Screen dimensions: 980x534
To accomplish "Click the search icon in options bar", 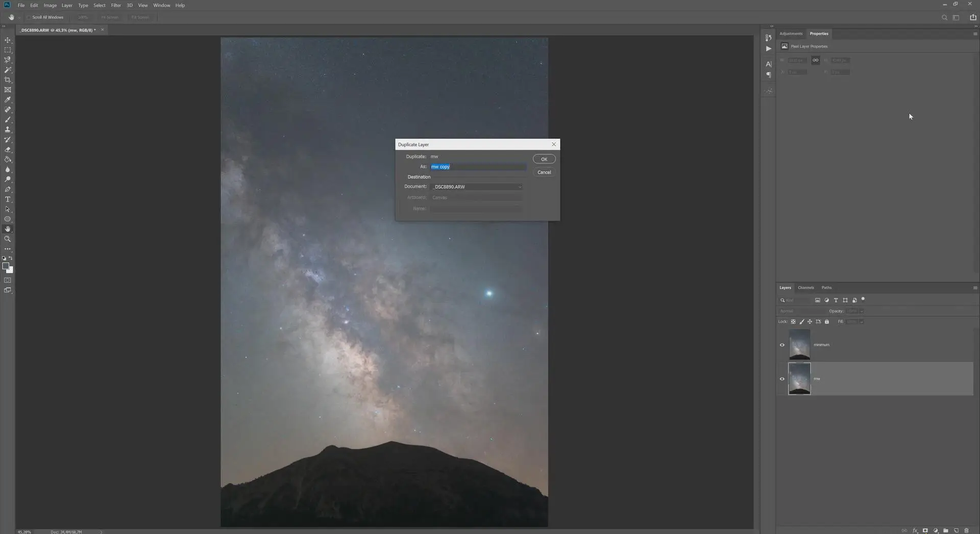I will (944, 17).
